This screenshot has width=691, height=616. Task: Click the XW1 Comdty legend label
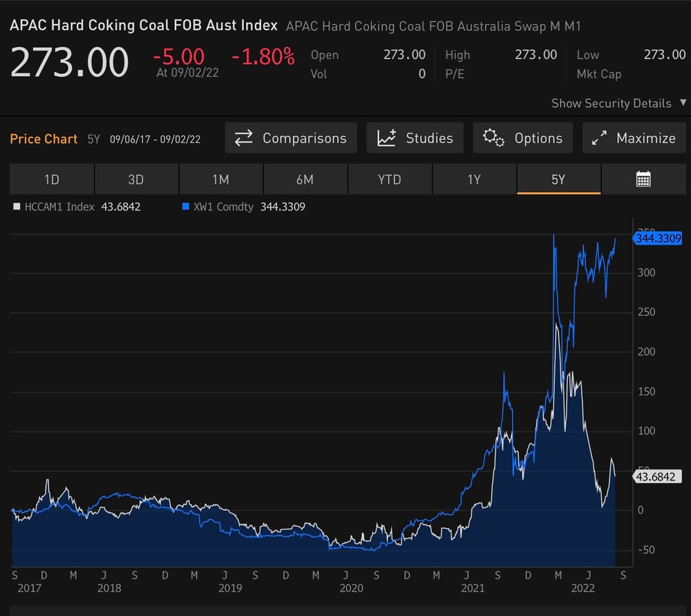coord(223,207)
